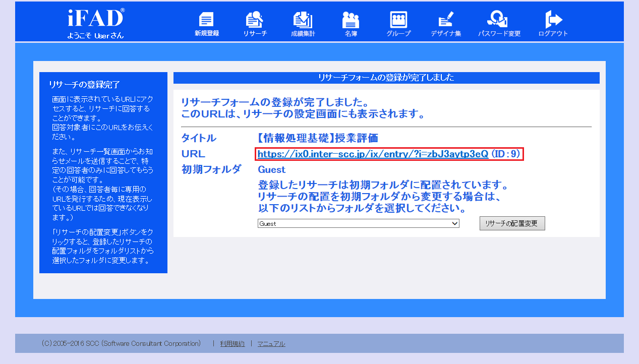The width and height of the screenshot is (639, 364).
Task: Open the グループ icon
Action: [x=398, y=24]
